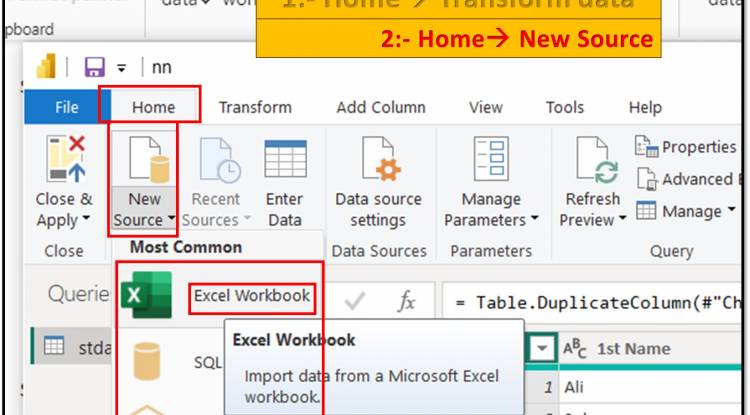Switch to the Transform tab
This screenshot has width=750, height=415.
[255, 107]
